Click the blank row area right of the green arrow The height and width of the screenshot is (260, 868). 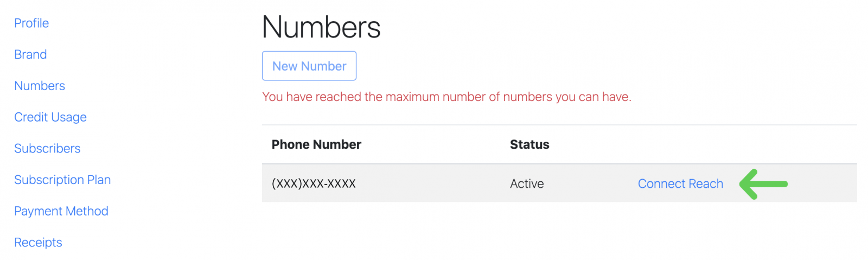(x=822, y=184)
